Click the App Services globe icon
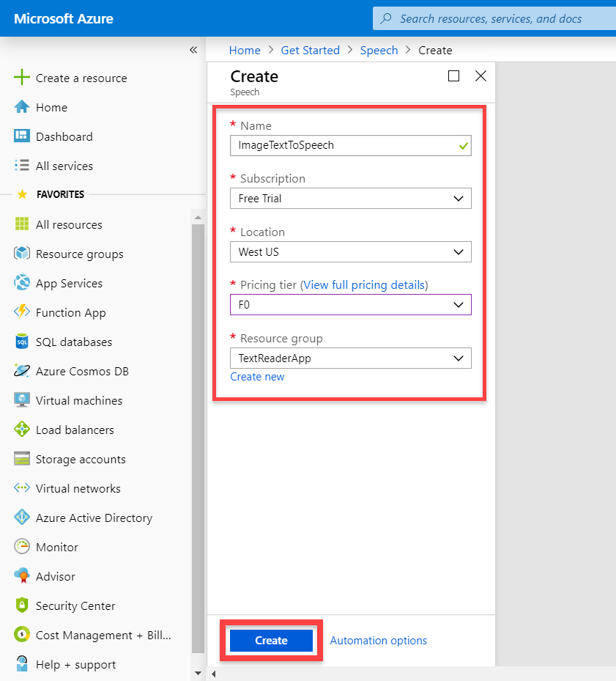 coord(22,283)
